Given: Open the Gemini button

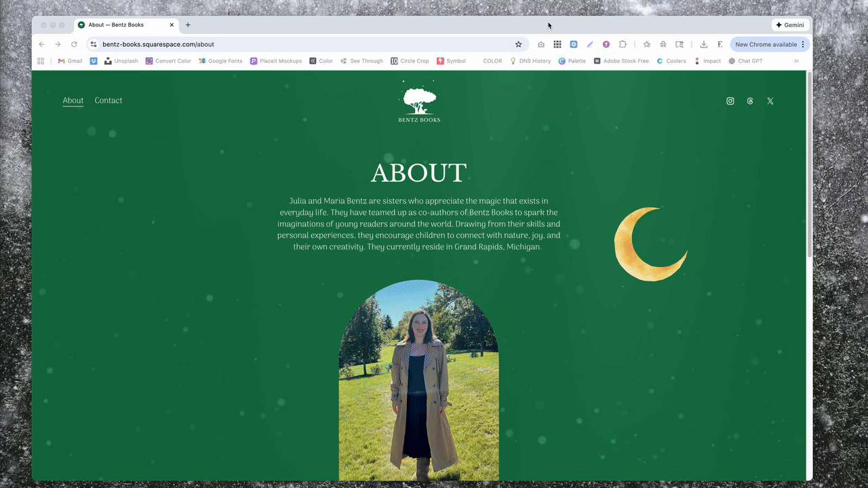Looking at the screenshot, I should [x=790, y=25].
